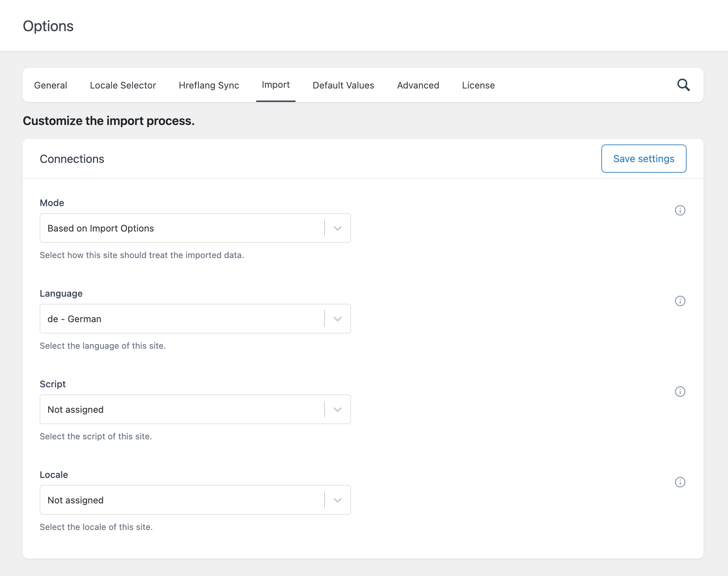Image resolution: width=728 pixels, height=576 pixels.
Task: Open the 'Based on Import Options' Mode dropdown
Action: 195,228
